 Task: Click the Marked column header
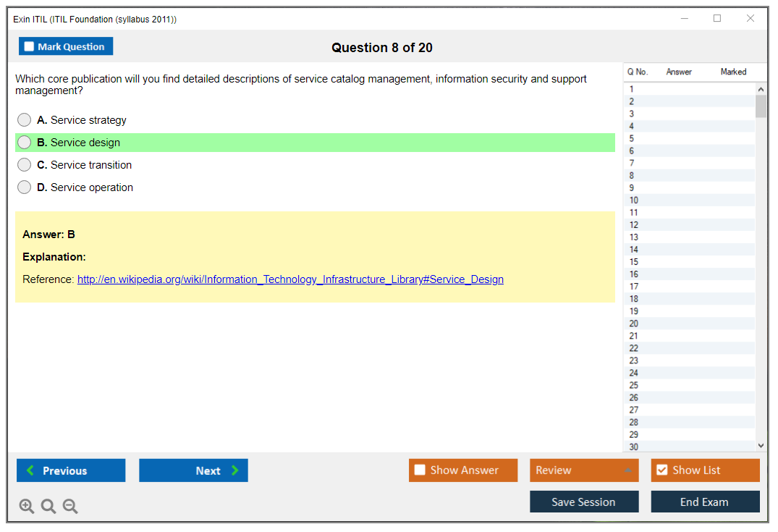click(x=733, y=72)
